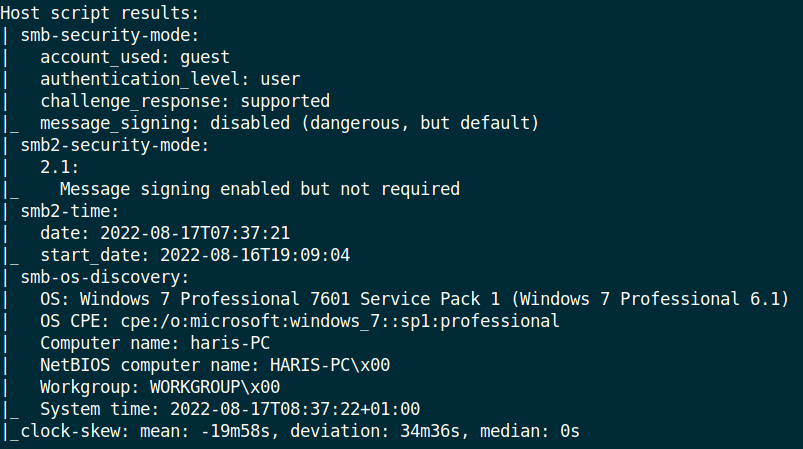The image size is (803, 449).
Task: Click the smb2-security-mode header
Action: pyautogui.click(x=115, y=145)
